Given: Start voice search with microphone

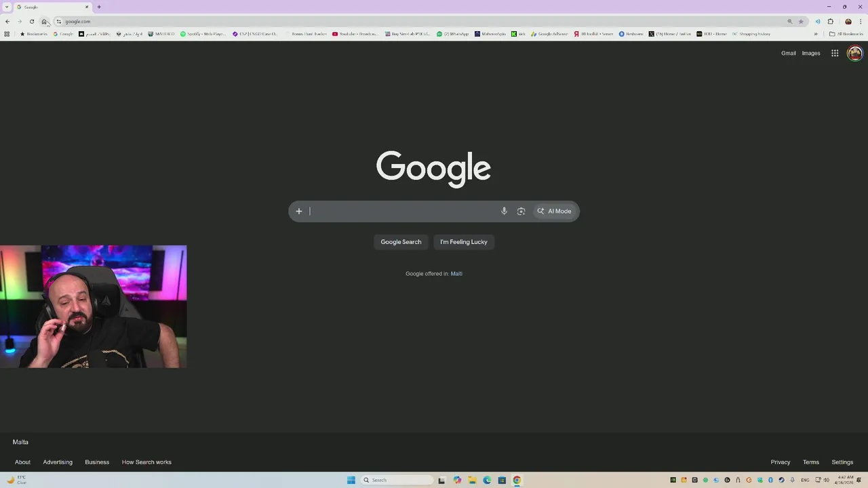Looking at the screenshot, I should pos(504,211).
